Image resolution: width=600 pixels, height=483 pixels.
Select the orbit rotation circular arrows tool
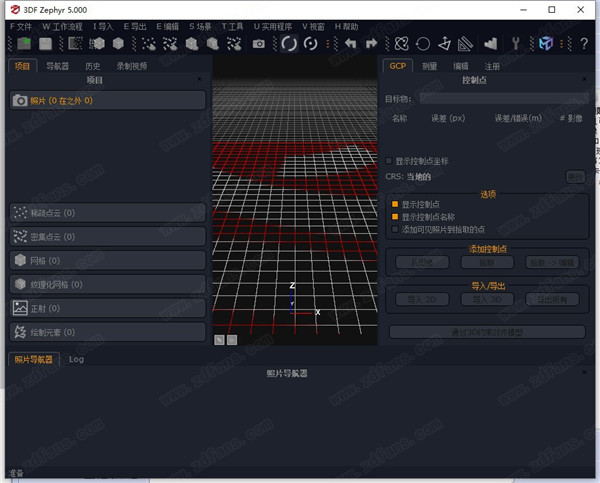click(x=289, y=44)
